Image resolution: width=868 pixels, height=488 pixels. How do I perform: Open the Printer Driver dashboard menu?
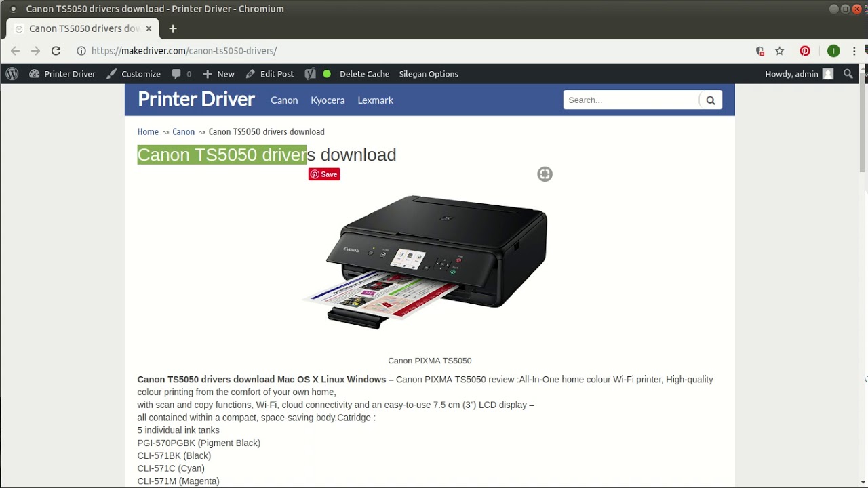62,74
